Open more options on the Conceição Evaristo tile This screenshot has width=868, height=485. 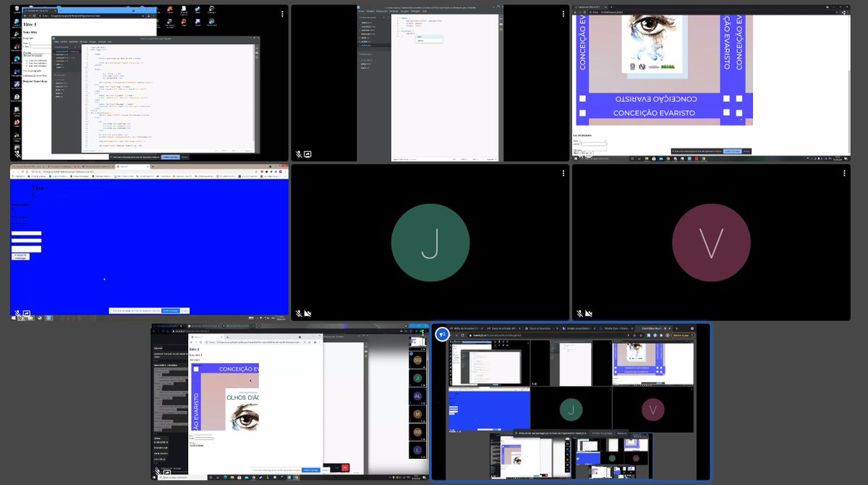pyautogui.click(x=844, y=14)
